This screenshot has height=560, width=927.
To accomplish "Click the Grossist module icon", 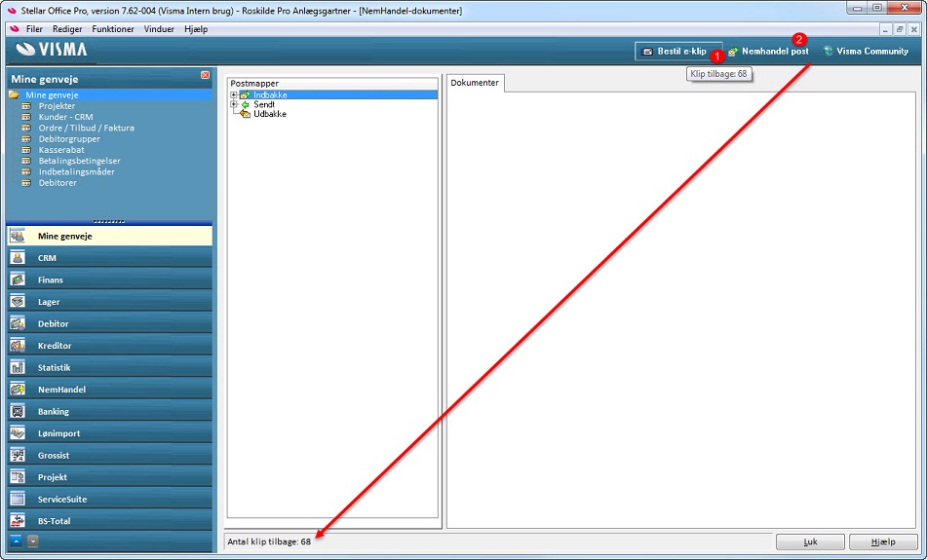I will pos(18,455).
